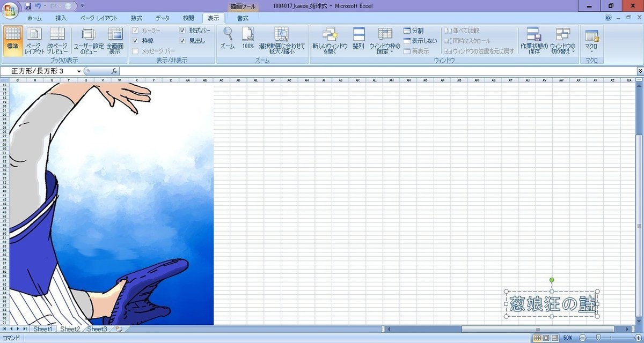Screen dimensions: 644x343
Task: Switch to ページレイアウト view
Action: tap(34, 41)
